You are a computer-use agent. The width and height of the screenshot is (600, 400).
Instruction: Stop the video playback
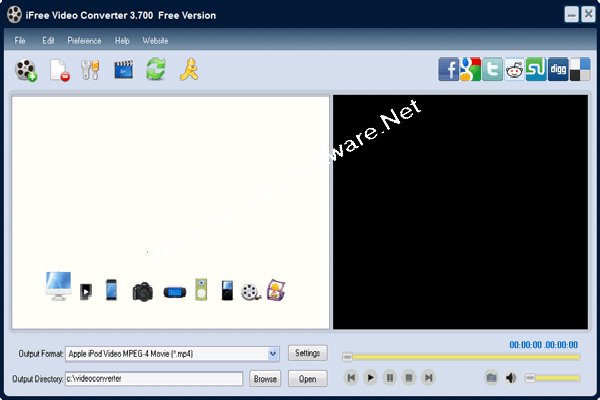tap(409, 378)
